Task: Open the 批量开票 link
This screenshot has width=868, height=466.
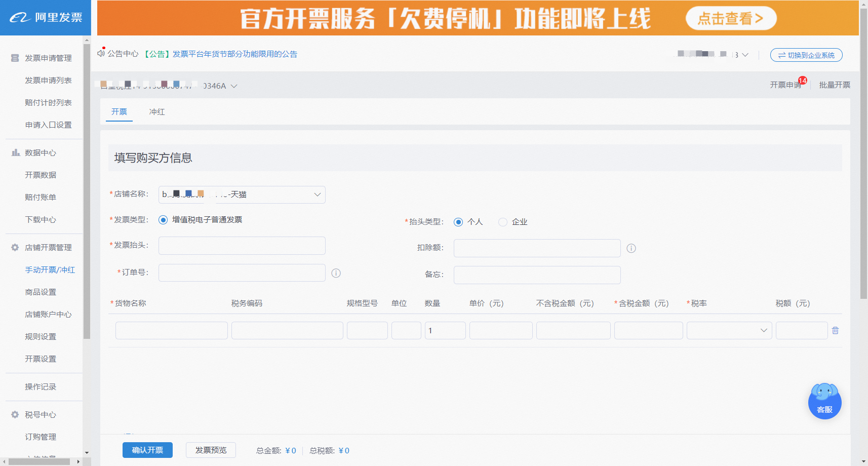Action: [x=835, y=85]
